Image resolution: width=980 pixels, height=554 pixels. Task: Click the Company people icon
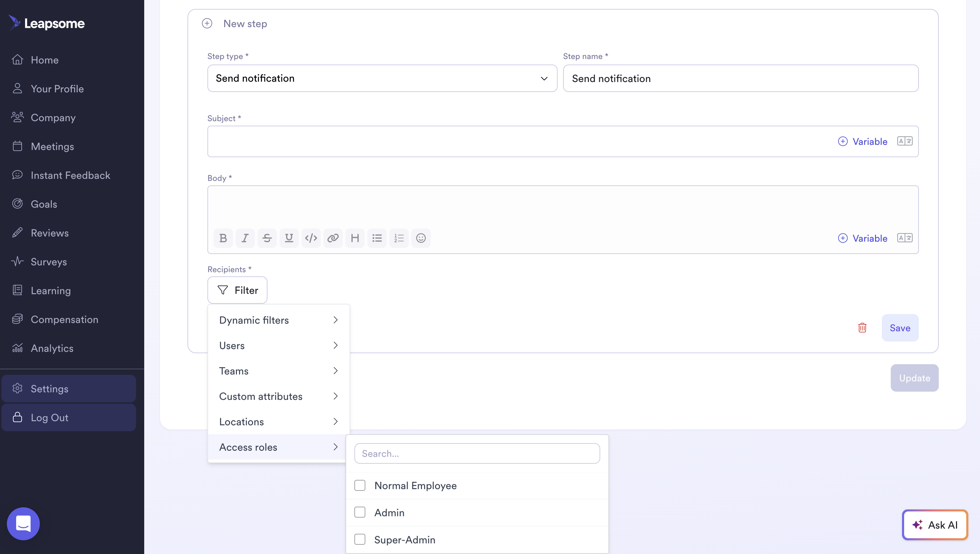pyautogui.click(x=18, y=117)
